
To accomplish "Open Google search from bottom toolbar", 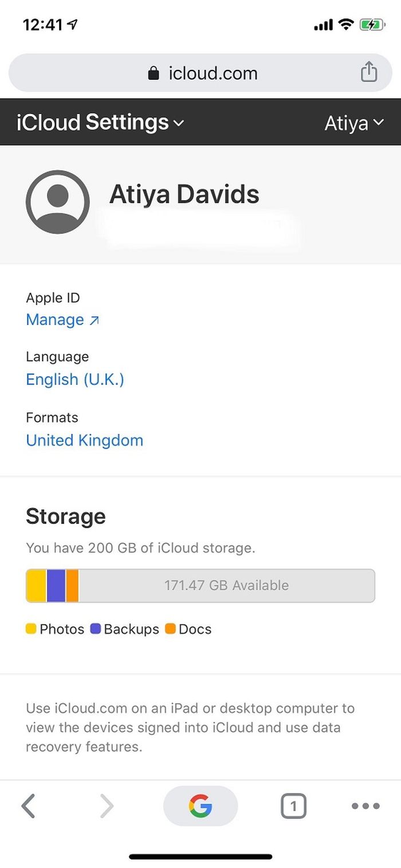I will [x=200, y=806].
